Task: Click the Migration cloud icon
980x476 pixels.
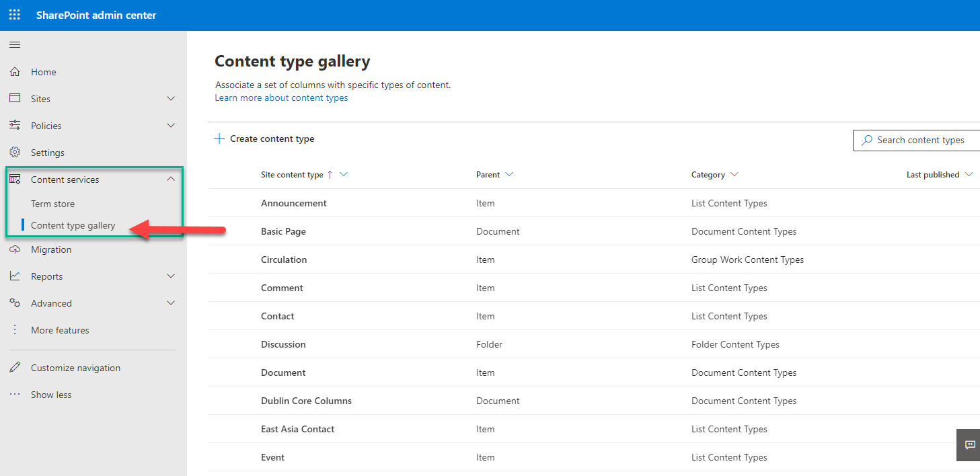Action: (15, 249)
